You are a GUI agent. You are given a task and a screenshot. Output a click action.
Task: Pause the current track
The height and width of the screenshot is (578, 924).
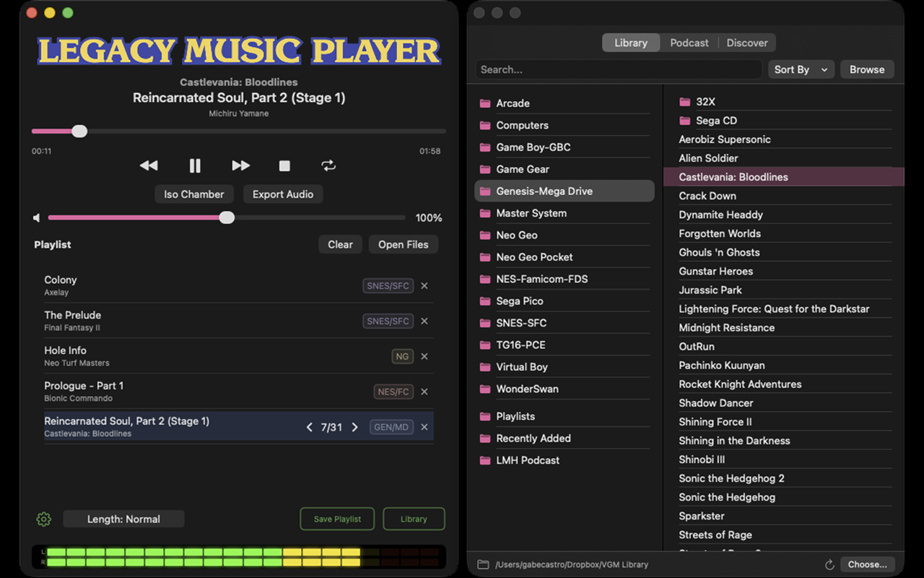tap(195, 165)
